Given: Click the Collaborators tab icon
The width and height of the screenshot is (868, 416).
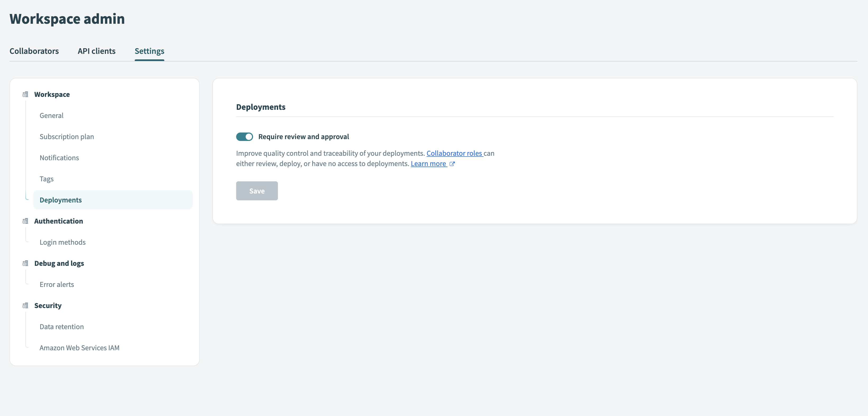Looking at the screenshot, I should click(x=34, y=50).
